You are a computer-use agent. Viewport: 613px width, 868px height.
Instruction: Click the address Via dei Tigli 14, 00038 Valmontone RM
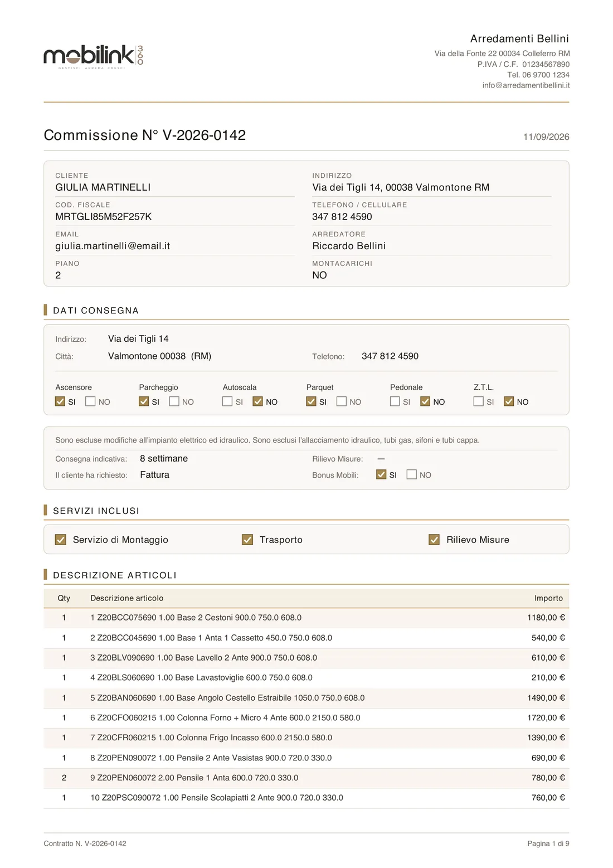tap(401, 187)
